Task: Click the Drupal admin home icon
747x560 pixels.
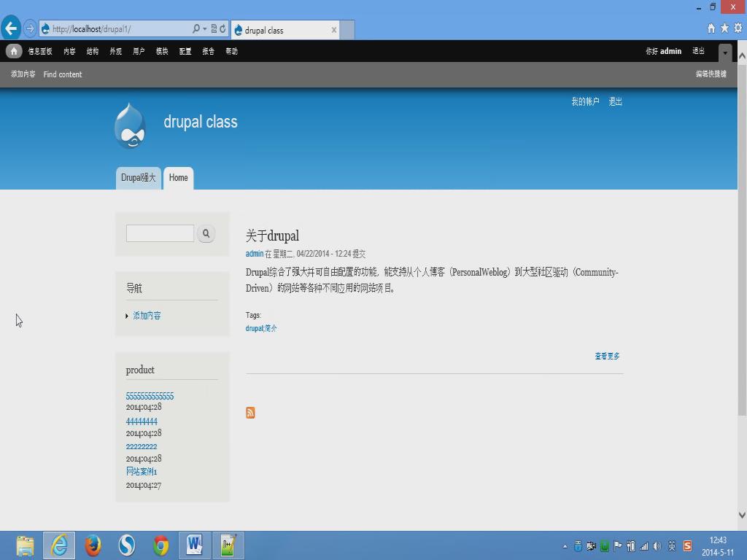Action: click(14, 51)
